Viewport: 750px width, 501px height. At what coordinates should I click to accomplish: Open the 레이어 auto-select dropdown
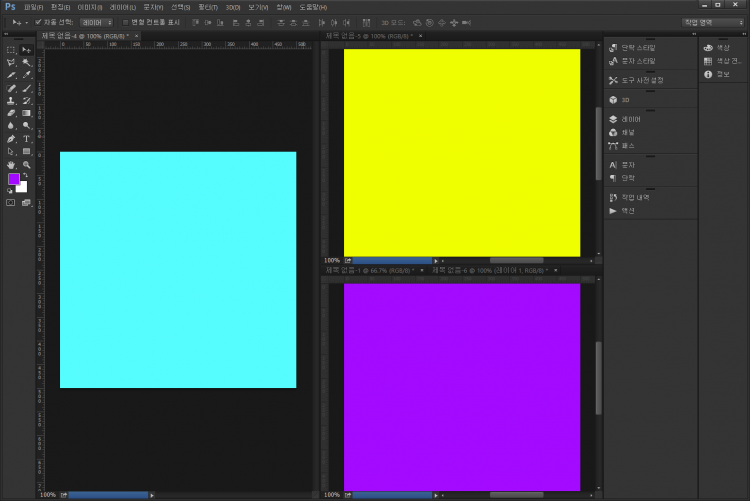tap(97, 21)
